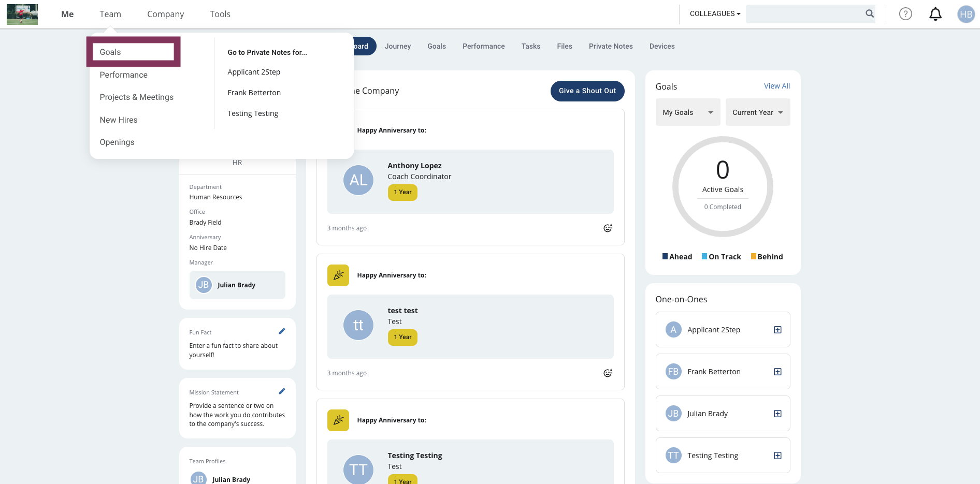Select Performance in the Team dropdown
Image resolution: width=980 pixels, height=484 pixels.
coord(123,75)
